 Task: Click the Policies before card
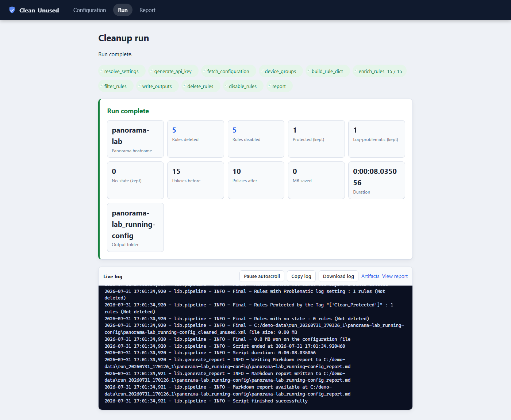coord(196,180)
